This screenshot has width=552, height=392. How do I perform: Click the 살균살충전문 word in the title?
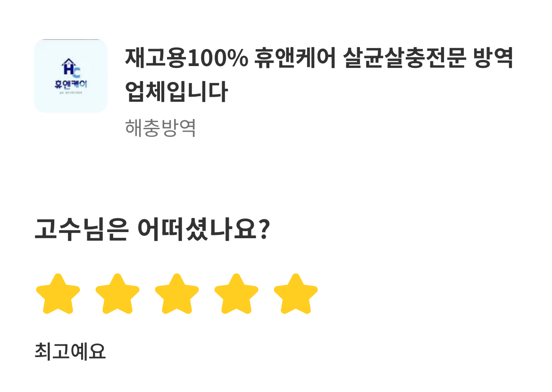404,58
